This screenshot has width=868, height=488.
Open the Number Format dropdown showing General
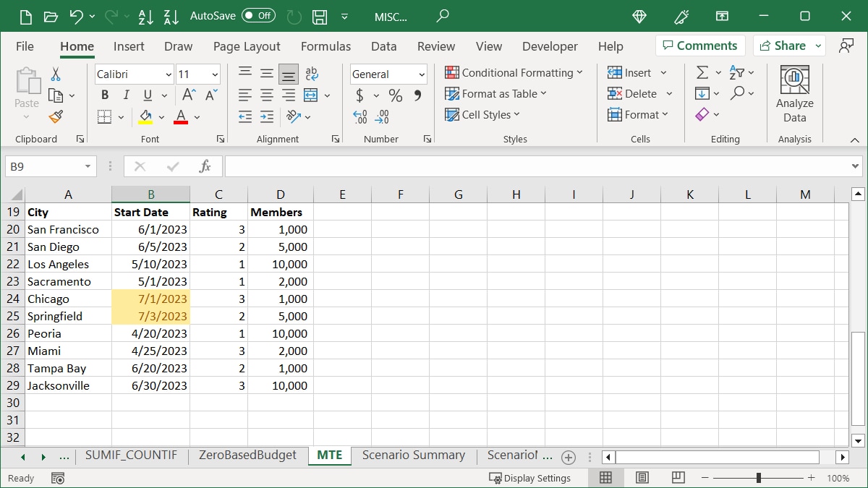388,74
